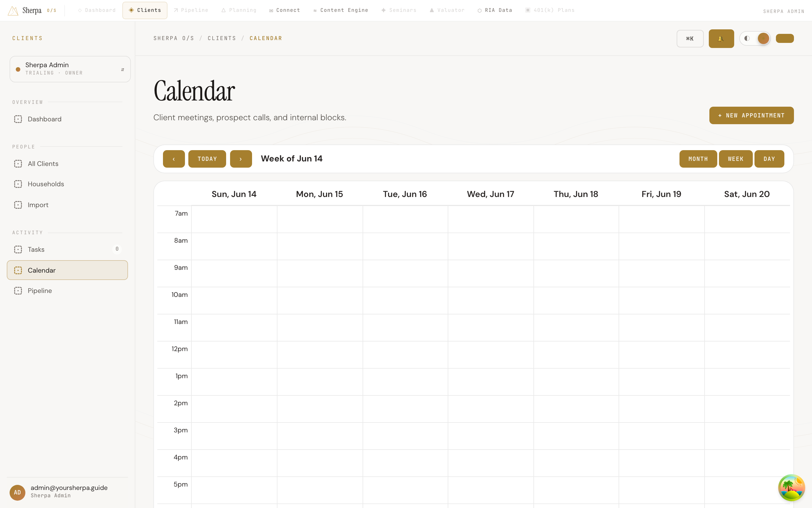Screen dimensions: 812x508
Task: Click the Sherpa O/S breadcrumb link
Action: tap(174, 38)
